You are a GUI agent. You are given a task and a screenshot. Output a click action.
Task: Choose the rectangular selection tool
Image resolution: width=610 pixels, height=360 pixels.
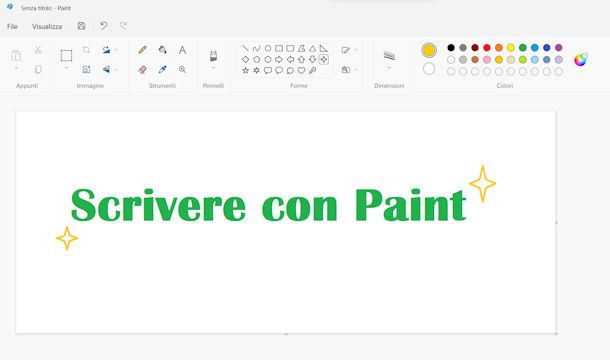(66, 56)
